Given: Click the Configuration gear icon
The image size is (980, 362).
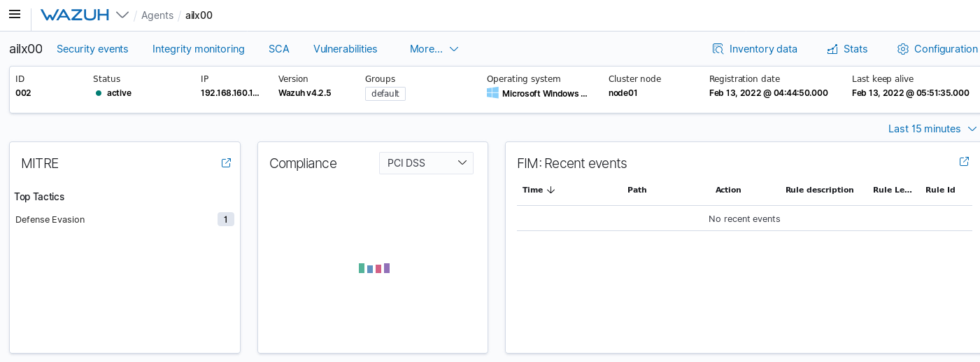Looking at the screenshot, I should tap(903, 49).
